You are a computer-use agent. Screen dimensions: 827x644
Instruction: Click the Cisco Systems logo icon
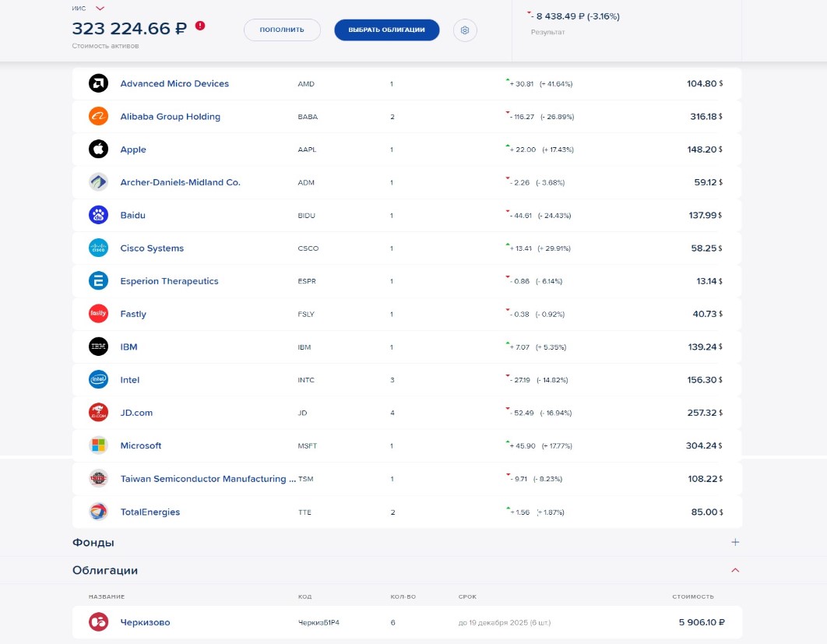coord(98,248)
